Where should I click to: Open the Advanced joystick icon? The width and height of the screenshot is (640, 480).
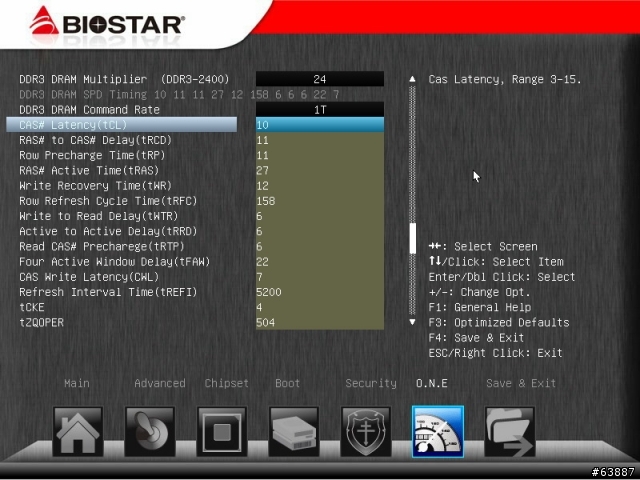tap(150, 431)
